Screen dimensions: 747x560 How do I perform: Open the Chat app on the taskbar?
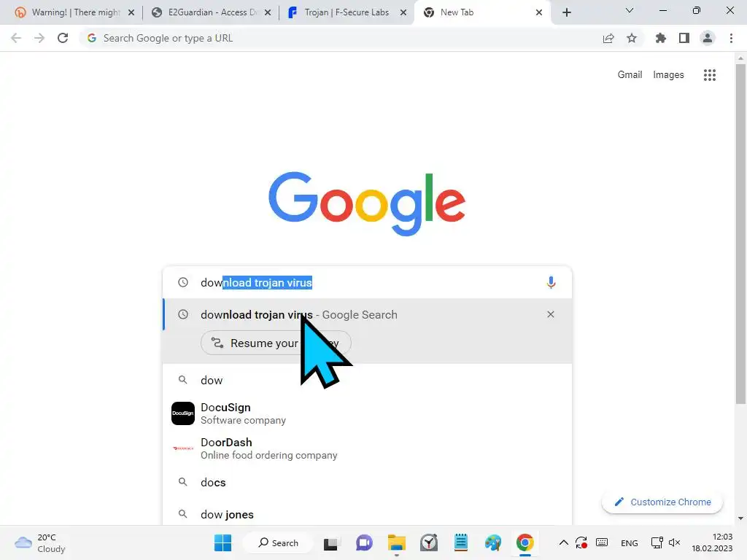(x=365, y=542)
